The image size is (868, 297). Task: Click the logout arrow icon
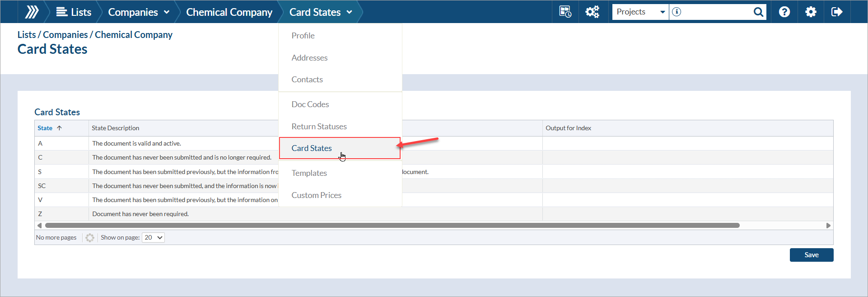[x=837, y=12]
